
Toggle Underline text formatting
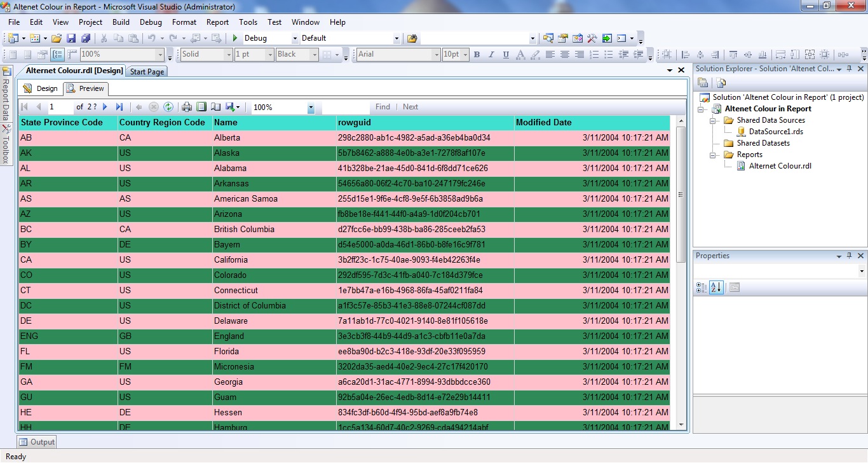tap(505, 55)
